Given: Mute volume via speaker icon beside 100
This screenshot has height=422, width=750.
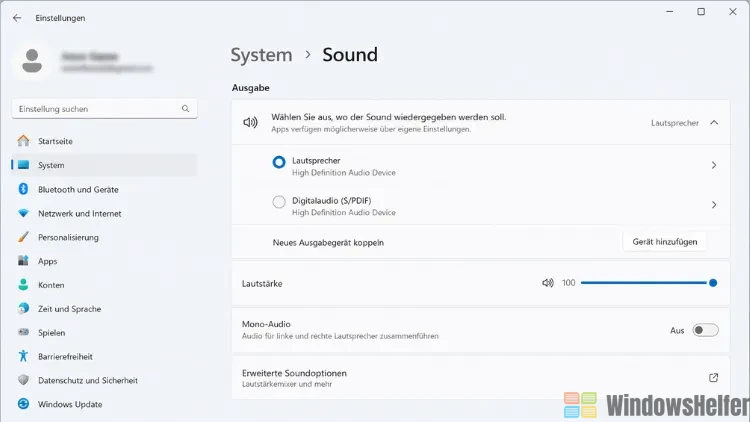Looking at the screenshot, I should tap(548, 283).
